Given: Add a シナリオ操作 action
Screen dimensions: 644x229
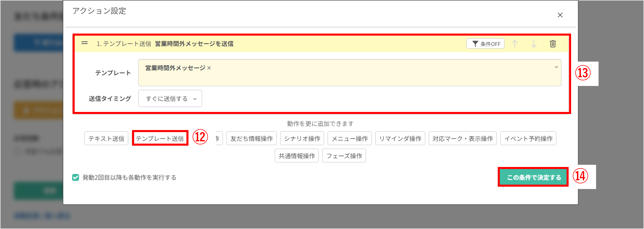Looking at the screenshot, I should pyautogui.click(x=302, y=138).
